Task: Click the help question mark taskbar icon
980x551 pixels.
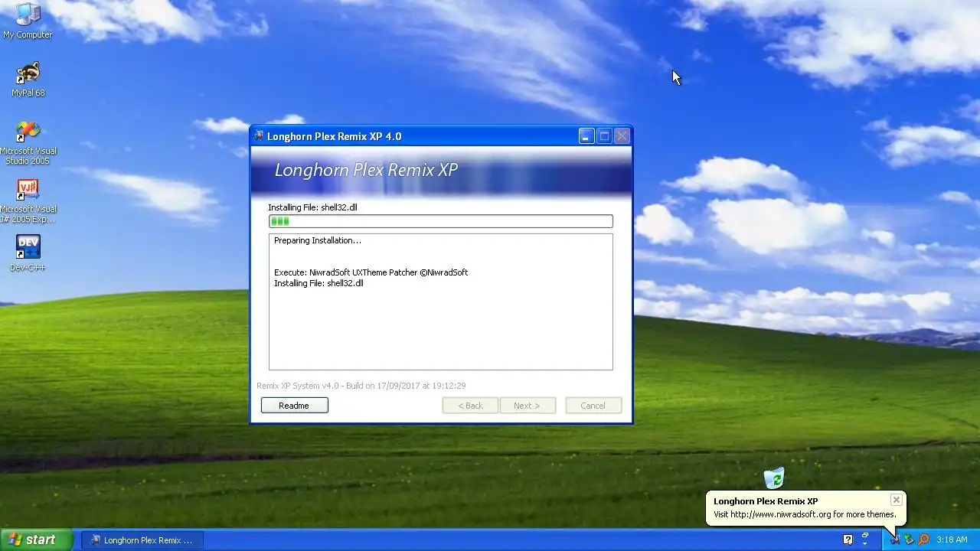Action: pyautogui.click(x=848, y=540)
